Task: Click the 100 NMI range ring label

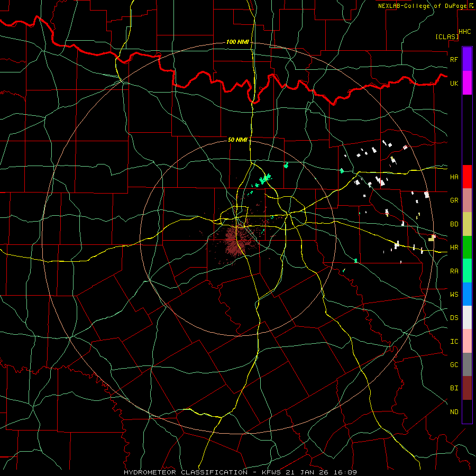Action: (237, 42)
